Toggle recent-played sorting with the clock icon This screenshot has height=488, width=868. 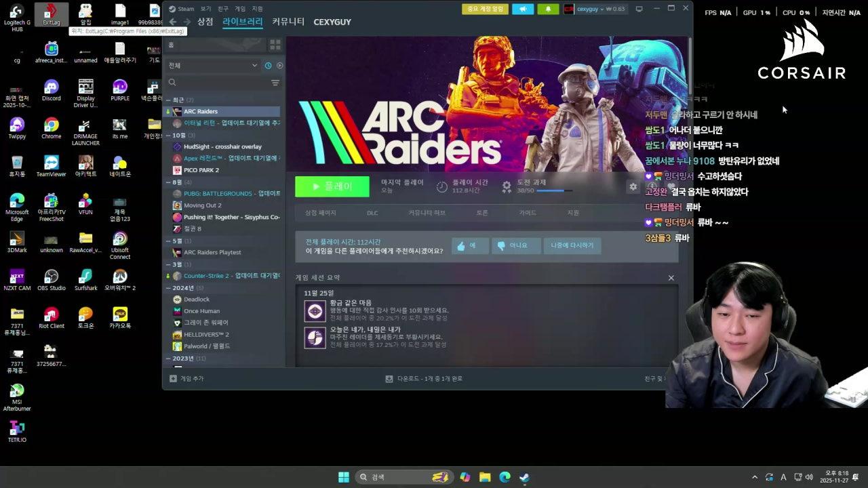(268, 65)
